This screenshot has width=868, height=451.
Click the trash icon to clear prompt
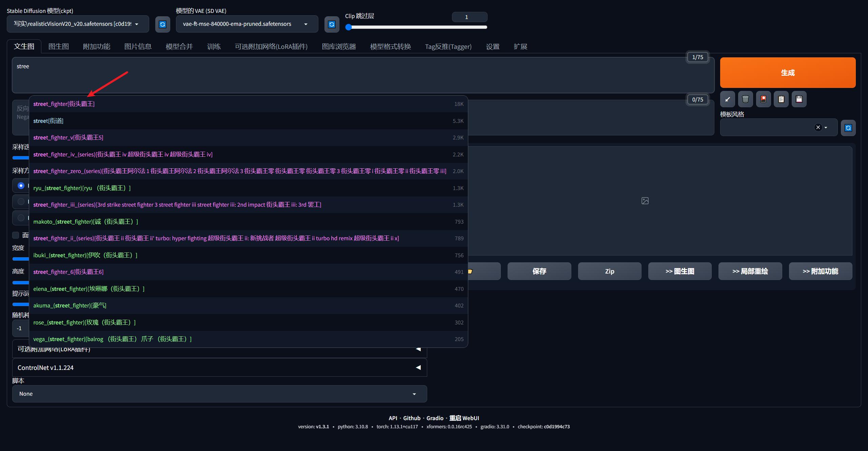point(745,99)
